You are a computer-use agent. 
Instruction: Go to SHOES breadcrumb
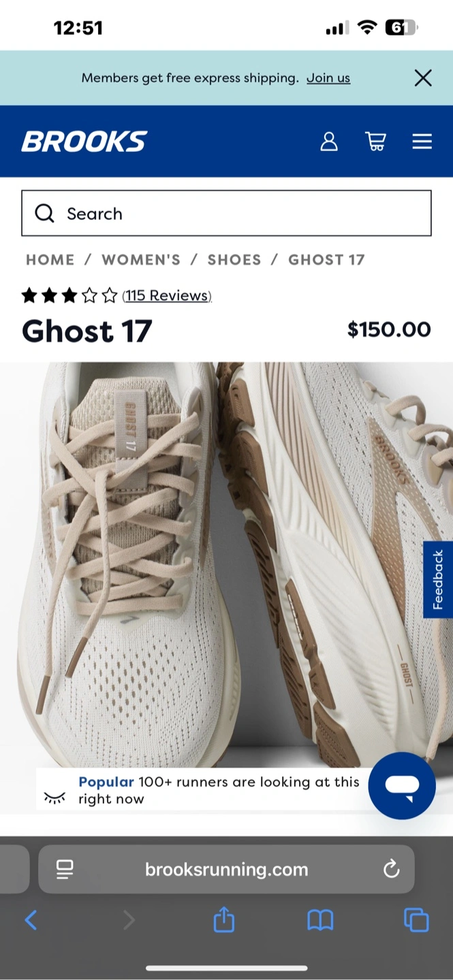coord(234,259)
